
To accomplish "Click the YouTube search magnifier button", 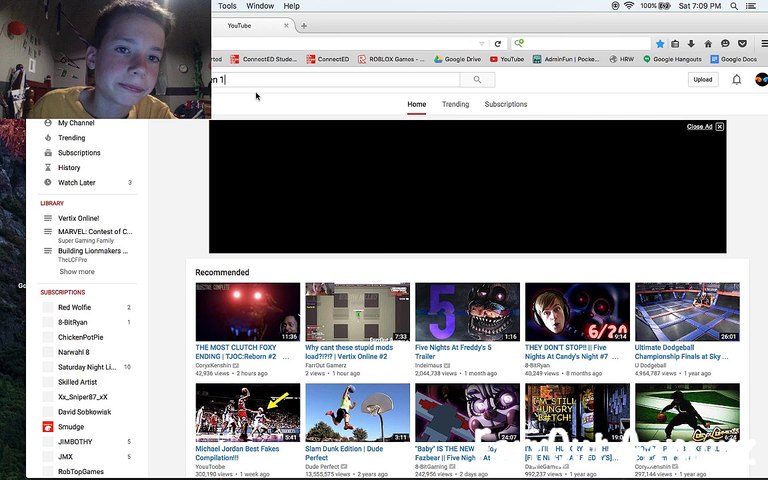I will (x=477, y=79).
